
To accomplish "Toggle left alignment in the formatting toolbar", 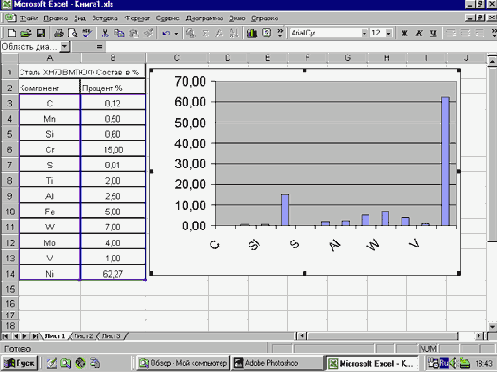I will pyautogui.click(x=451, y=33).
